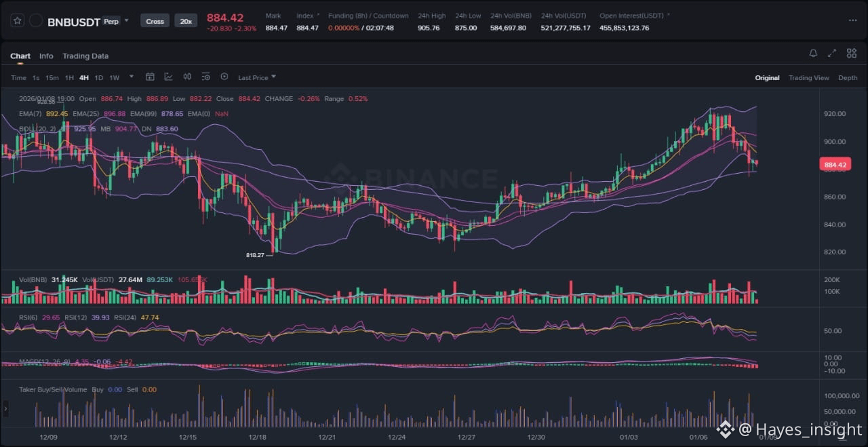Open the calendar date picker icon
The image size is (868, 447).
pyautogui.click(x=150, y=77)
